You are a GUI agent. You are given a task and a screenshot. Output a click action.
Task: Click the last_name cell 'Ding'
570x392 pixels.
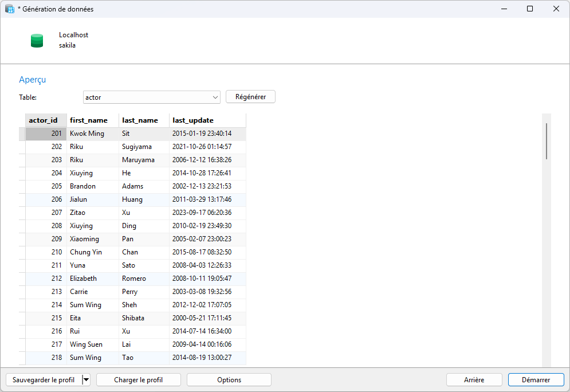pos(144,226)
